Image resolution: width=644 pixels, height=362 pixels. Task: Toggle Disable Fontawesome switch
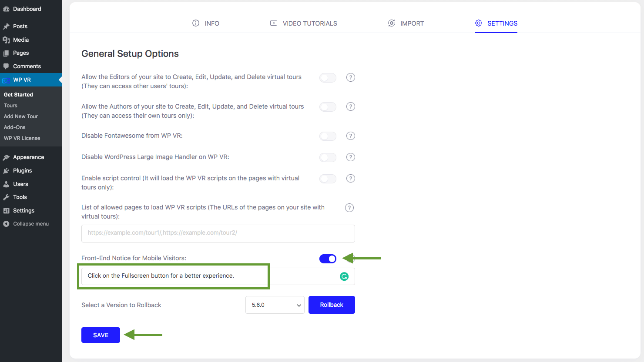pyautogui.click(x=328, y=136)
